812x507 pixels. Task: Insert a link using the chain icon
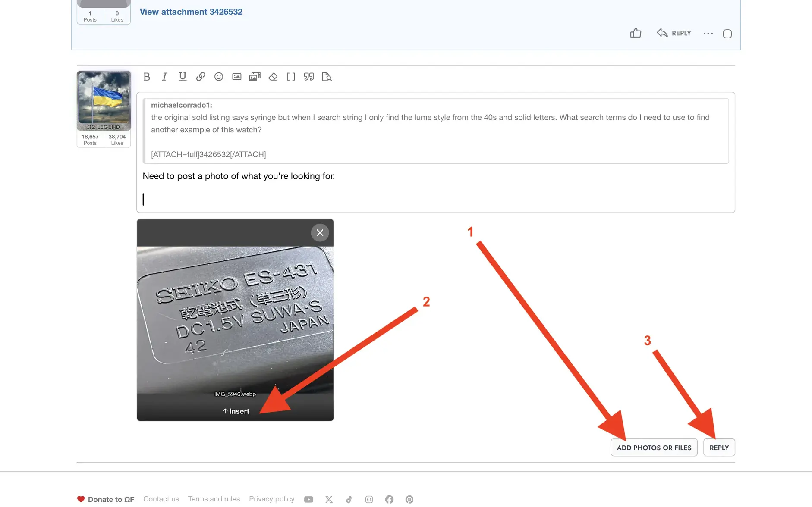(201, 77)
